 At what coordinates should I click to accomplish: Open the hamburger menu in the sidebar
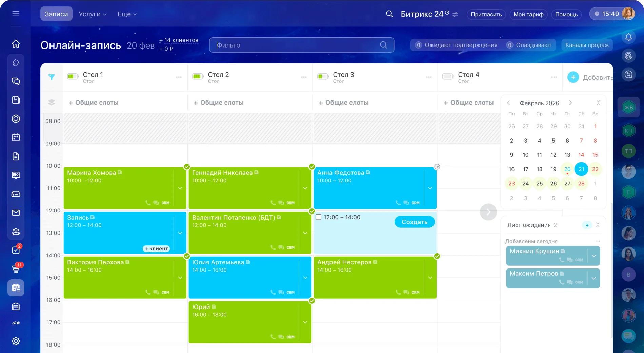(16, 14)
